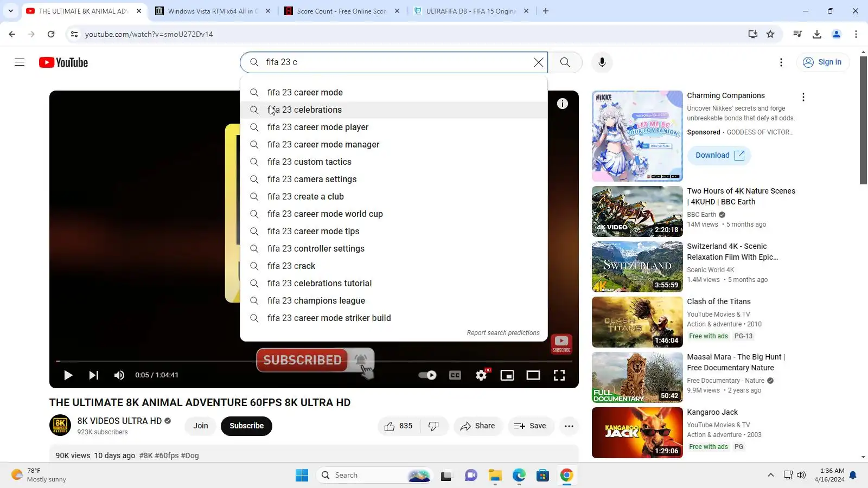Subscribe to 8K VIDEOS ULTRA HD
868x488 pixels.
(247, 426)
